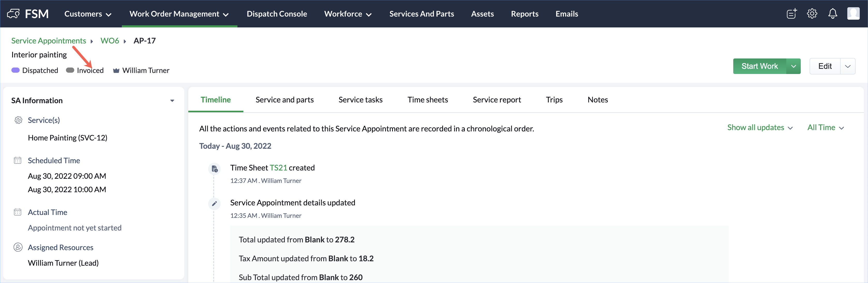Open the All Time filter dropdown
The height and width of the screenshot is (283, 868).
coord(826,128)
